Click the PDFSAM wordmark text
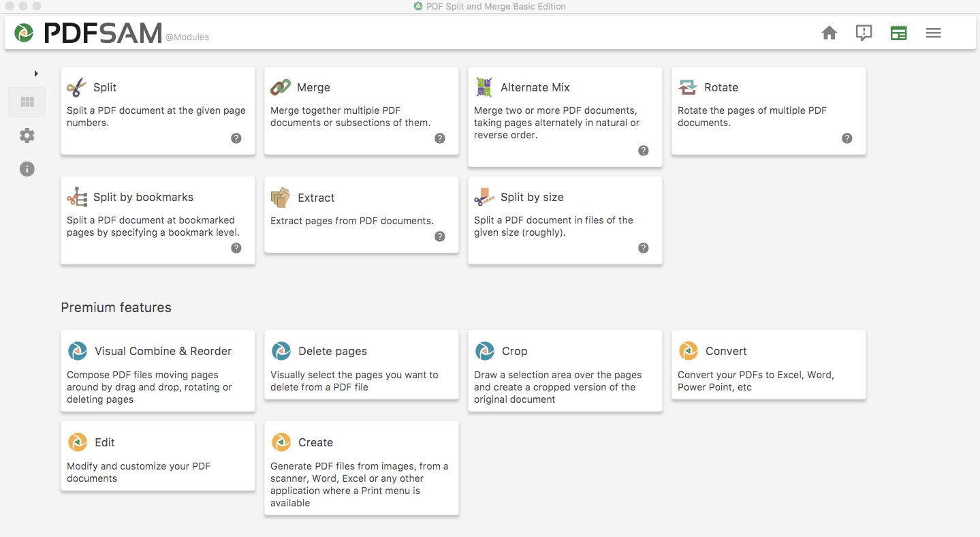The height and width of the screenshot is (537, 980). coord(103,33)
